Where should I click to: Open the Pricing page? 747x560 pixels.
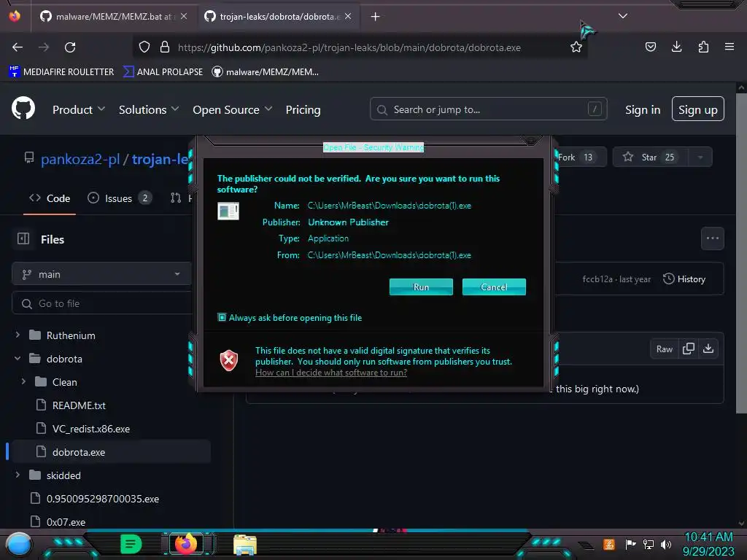[x=303, y=109]
